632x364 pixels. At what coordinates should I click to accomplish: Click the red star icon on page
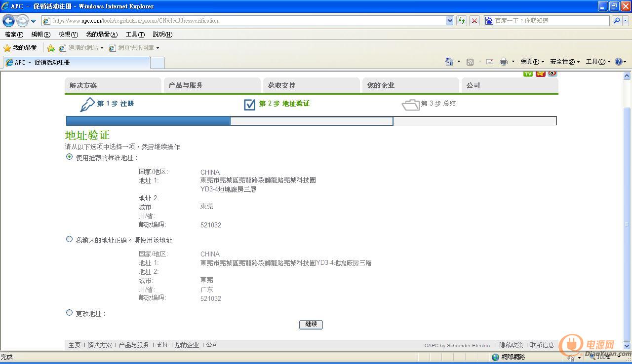click(540, 73)
